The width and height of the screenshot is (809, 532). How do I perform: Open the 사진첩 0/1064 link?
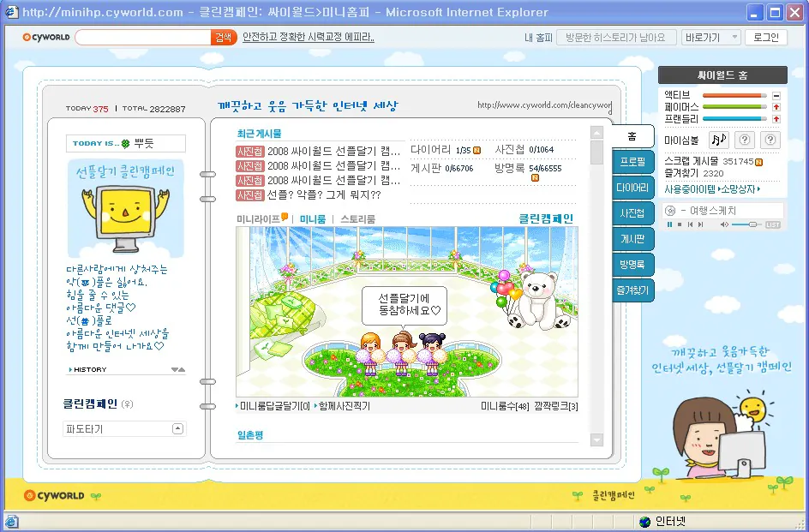(x=524, y=149)
